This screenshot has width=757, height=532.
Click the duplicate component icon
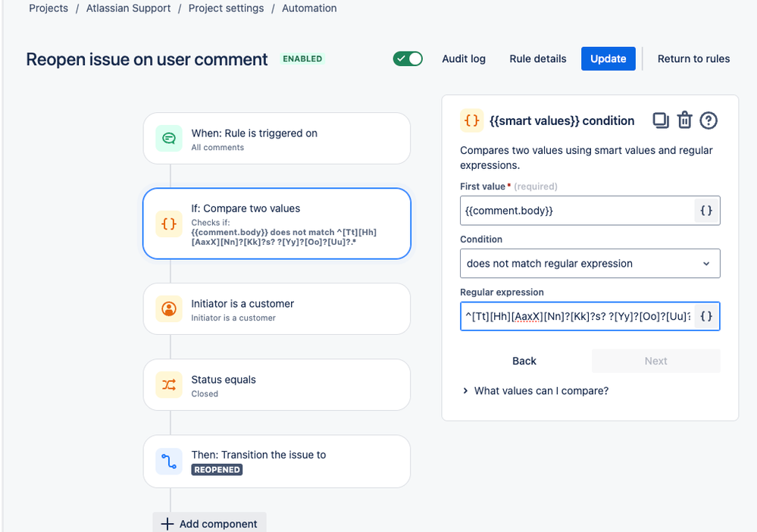[661, 120]
